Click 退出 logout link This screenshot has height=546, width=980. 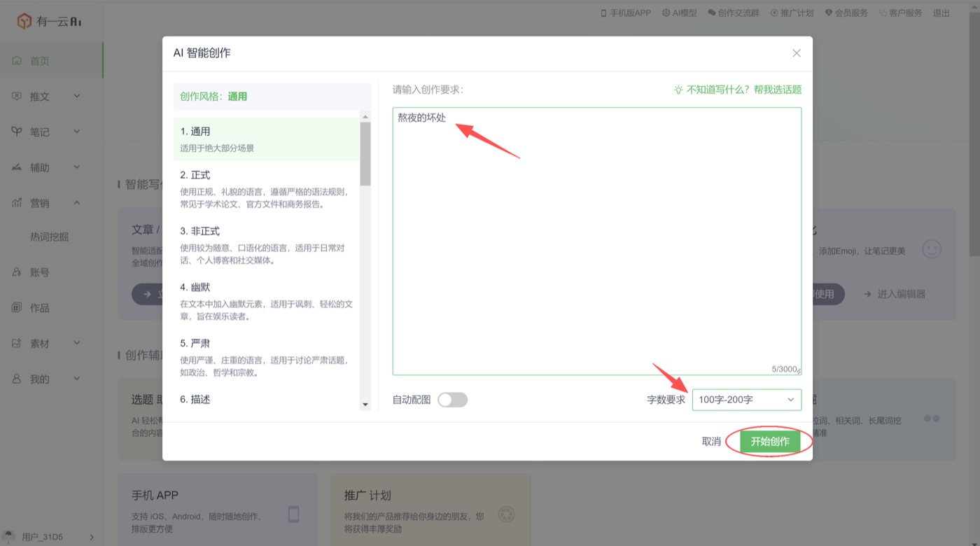pyautogui.click(x=941, y=13)
